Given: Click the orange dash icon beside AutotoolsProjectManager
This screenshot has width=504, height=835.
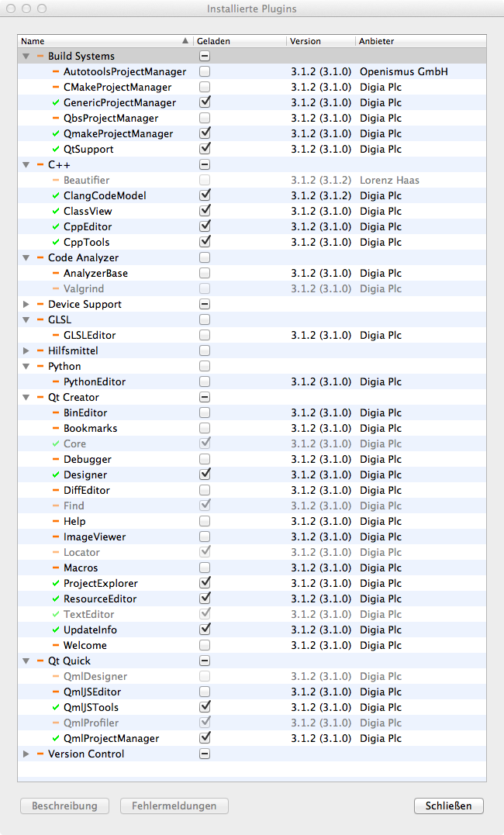Looking at the screenshot, I should point(55,71).
